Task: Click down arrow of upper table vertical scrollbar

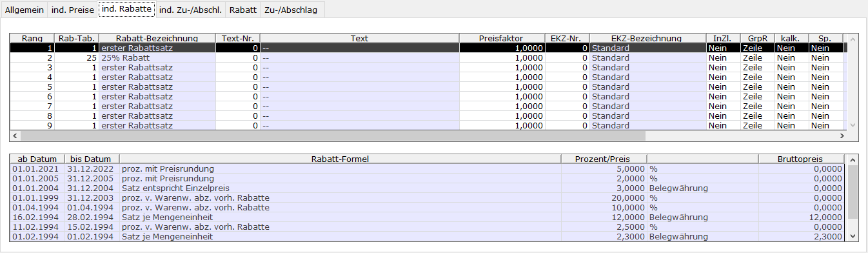Action: (x=853, y=125)
